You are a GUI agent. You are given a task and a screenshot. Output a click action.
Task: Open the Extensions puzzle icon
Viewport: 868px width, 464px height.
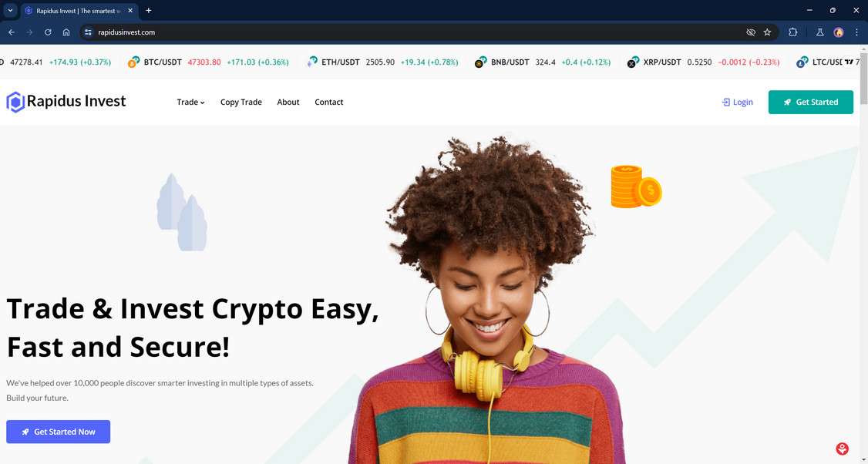792,32
